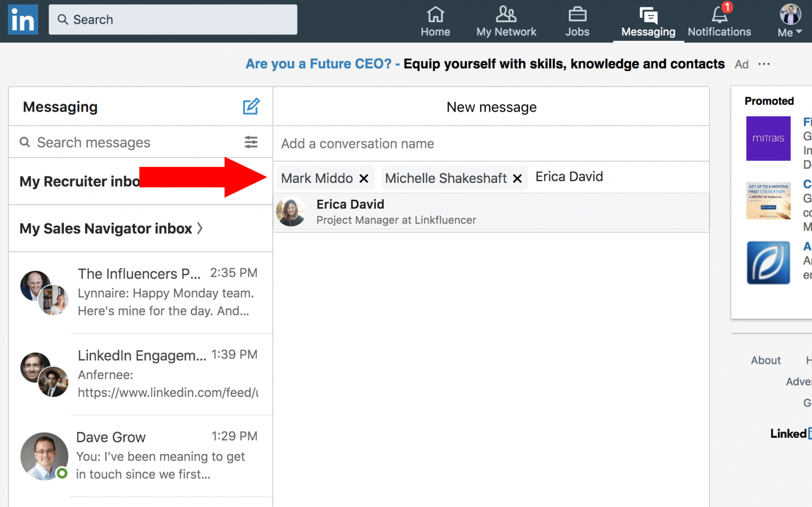The width and height of the screenshot is (812, 507).
Task: Click the search magnifier in the top bar
Action: coord(63,19)
